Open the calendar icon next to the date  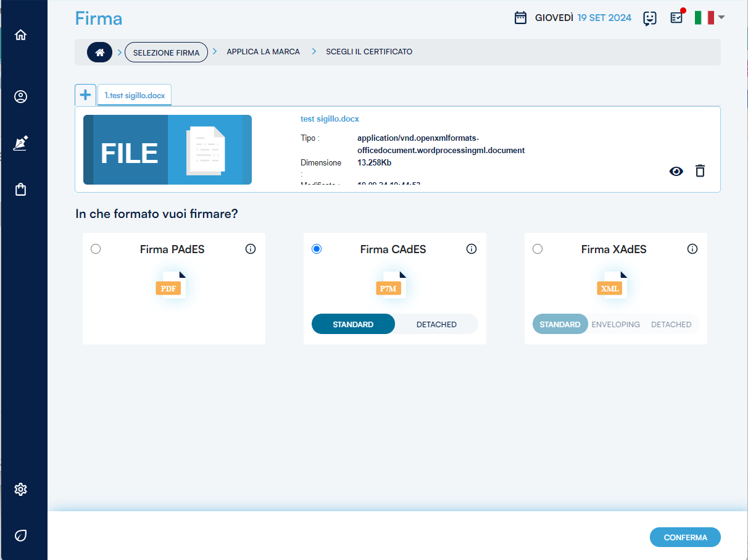click(x=520, y=18)
